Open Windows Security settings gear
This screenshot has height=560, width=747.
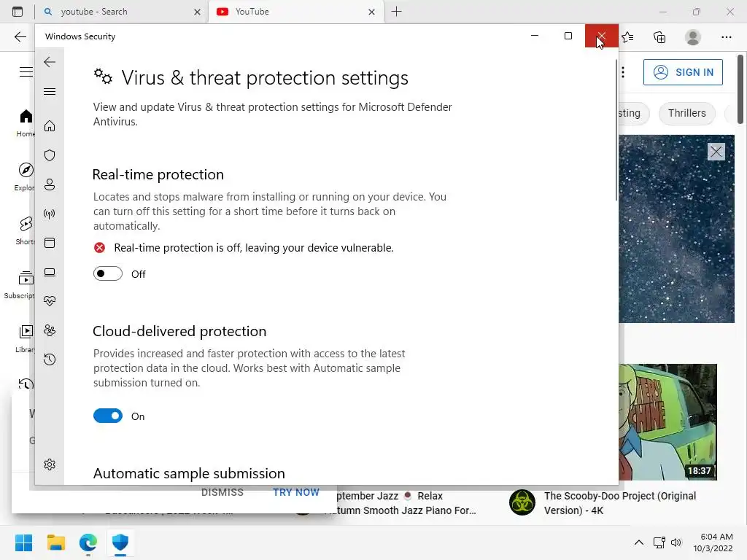(50, 464)
